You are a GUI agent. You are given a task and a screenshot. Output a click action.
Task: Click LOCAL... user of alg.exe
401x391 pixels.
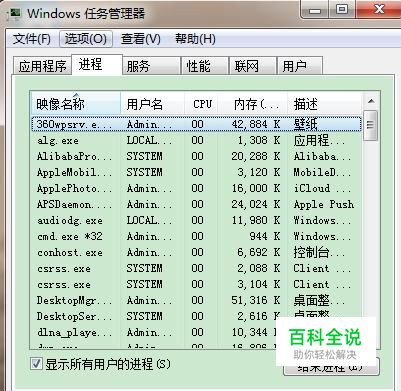click(149, 140)
